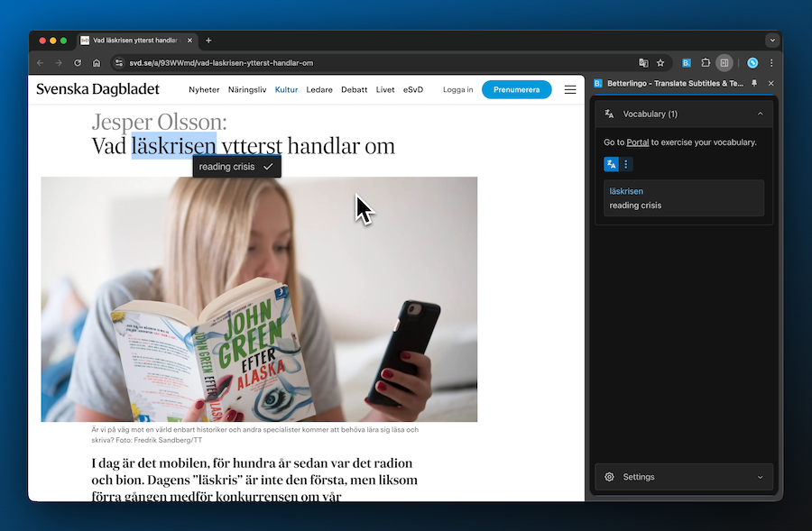The image size is (812, 531).
Task: Open the hamburger menu icon
Action: [x=570, y=89]
